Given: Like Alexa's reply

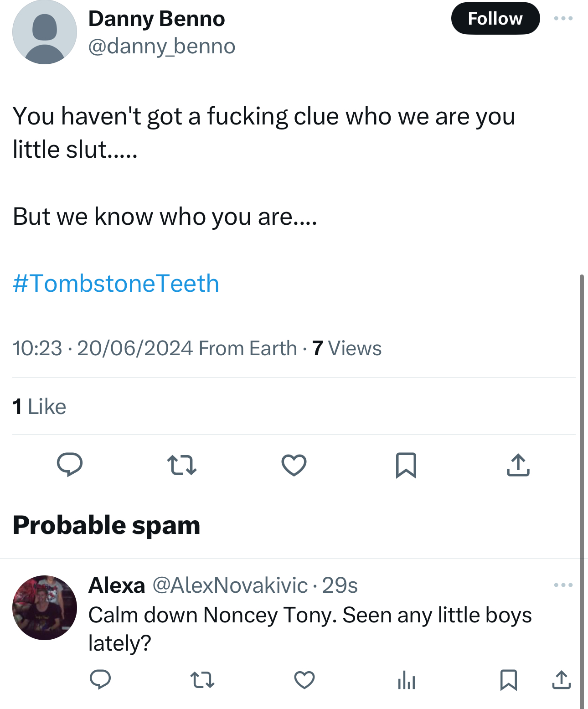Looking at the screenshot, I should pyautogui.click(x=304, y=680).
